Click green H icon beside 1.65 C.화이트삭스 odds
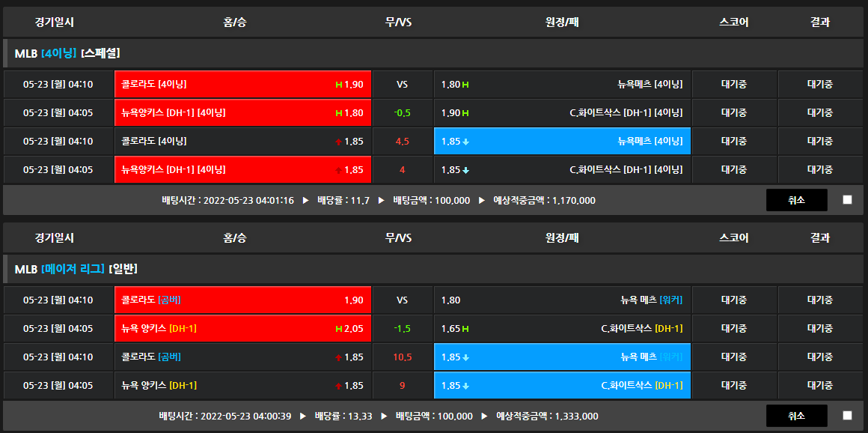 pos(465,329)
